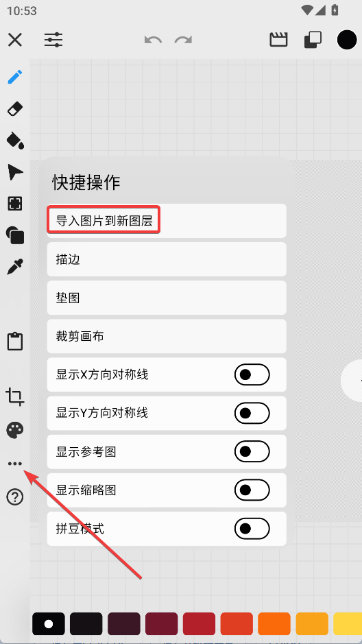Tap the current black color circle
Image resolution: width=362 pixels, height=644 pixels.
347,40
